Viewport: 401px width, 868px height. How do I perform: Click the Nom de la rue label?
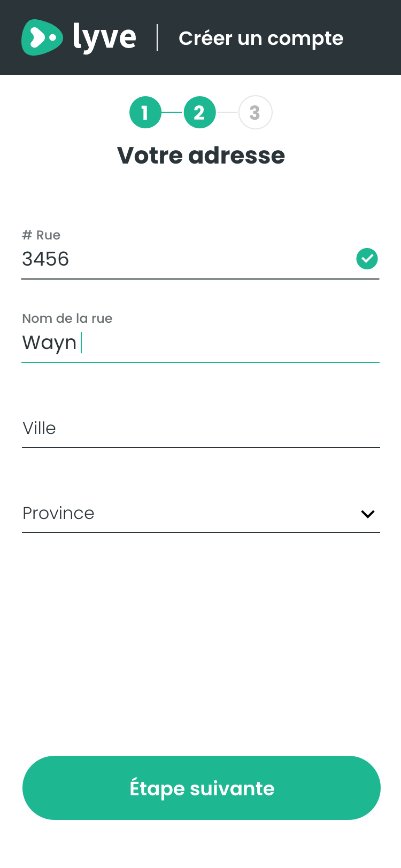(67, 319)
